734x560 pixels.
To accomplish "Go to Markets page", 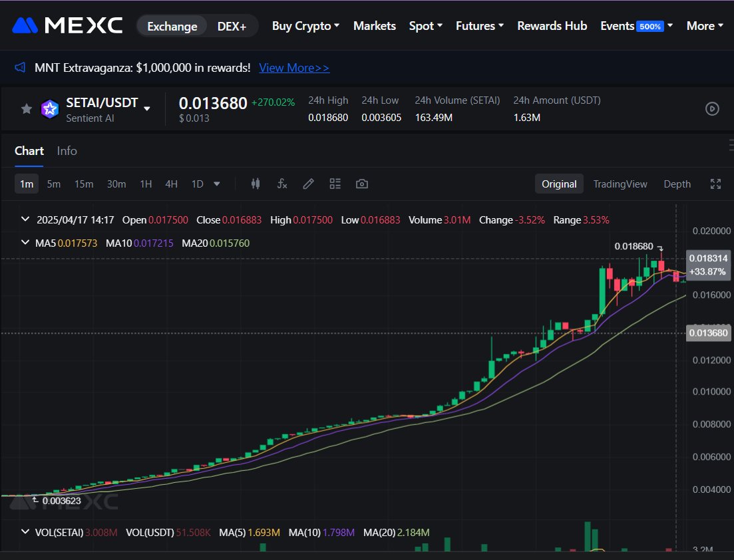I will coord(375,26).
